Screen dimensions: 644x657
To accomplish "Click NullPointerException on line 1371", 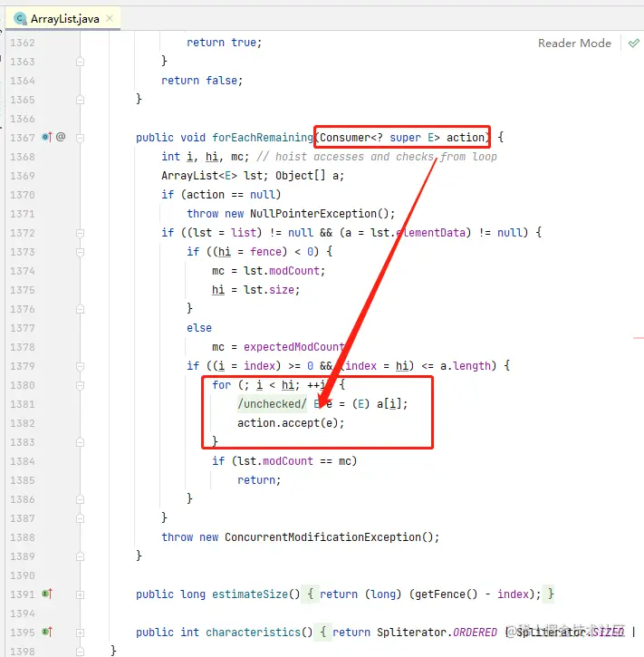I will [x=313, y=214].
